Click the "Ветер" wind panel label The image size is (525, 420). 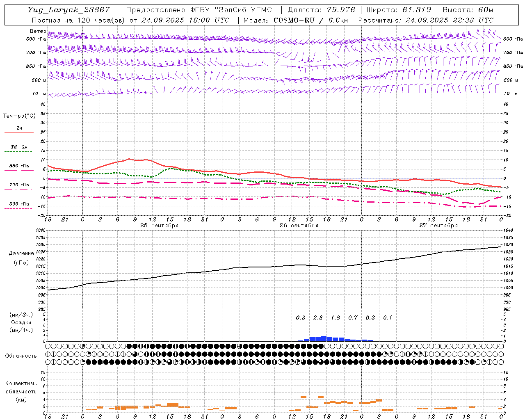(x=38, y=31)
